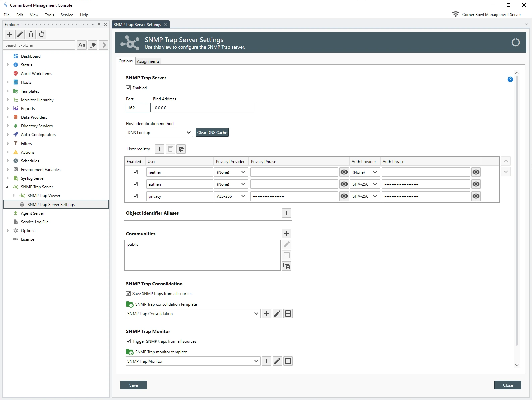
Task: Add a new Object Identifier Alias
Action: 287,213
